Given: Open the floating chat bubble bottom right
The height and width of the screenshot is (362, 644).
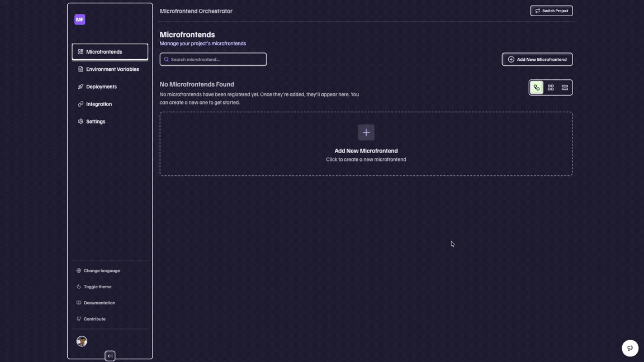Looking at the screenshot, I should [x=630, y=347].
